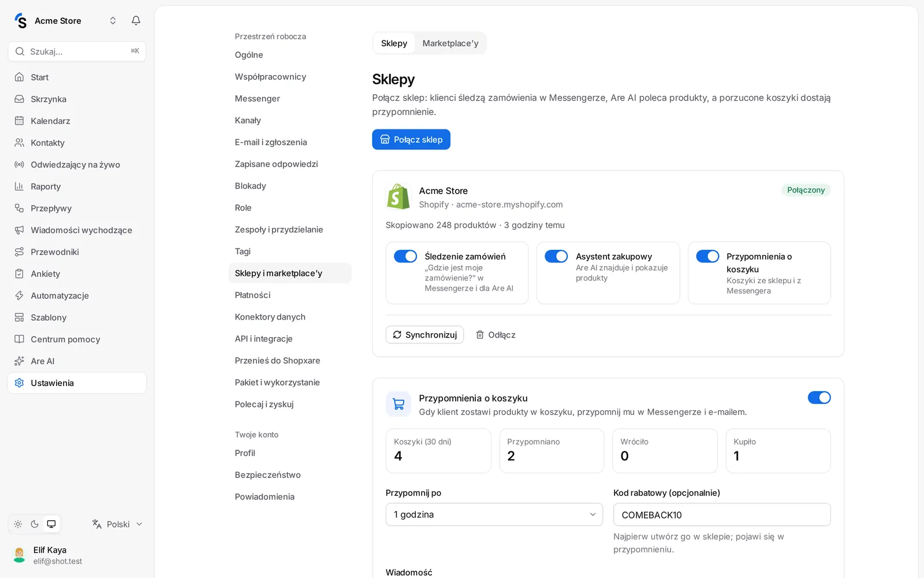Image resolution: width=924 pixels, height=578 pixels.
Task: Focus the Szukaj search field
Action: coord(77,51)
